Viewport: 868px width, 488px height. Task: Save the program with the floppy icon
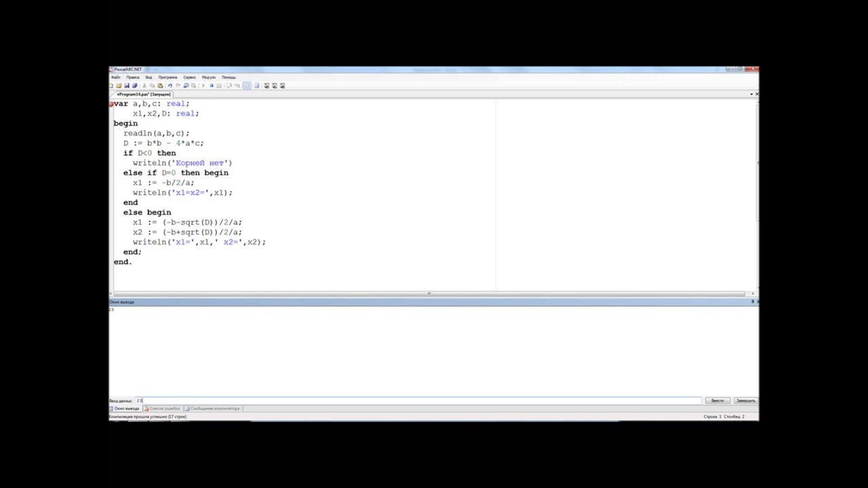(127, 85)
